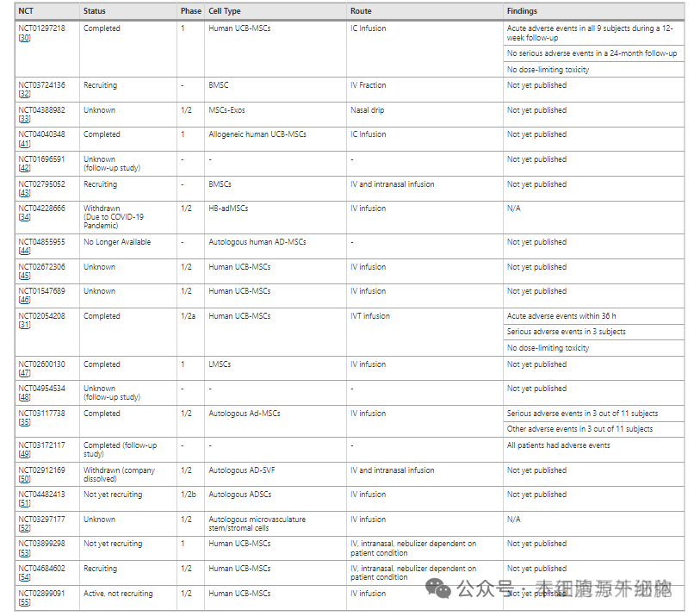Select the NCT01297218 trial identifier
Viewport: 694px width, 616px height.
pyautogui.click(x=41, y=28)
